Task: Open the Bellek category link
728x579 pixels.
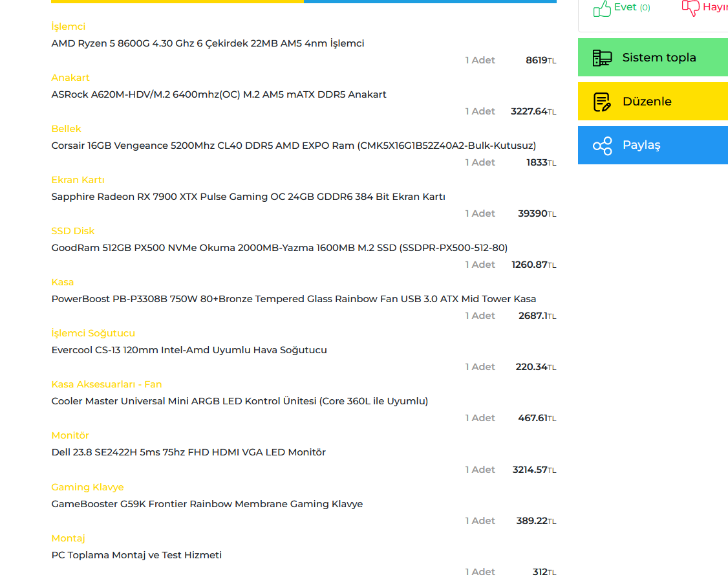Action: [66, 129]
